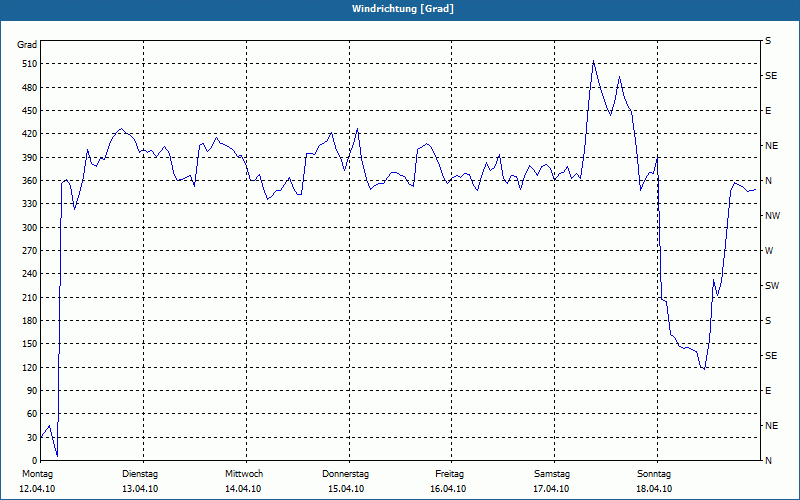Select the 'S' compass label level with 180
Image resolution: width=800 pixels, height=500 pixels.
pyautogui.click(x=768, y=321)
